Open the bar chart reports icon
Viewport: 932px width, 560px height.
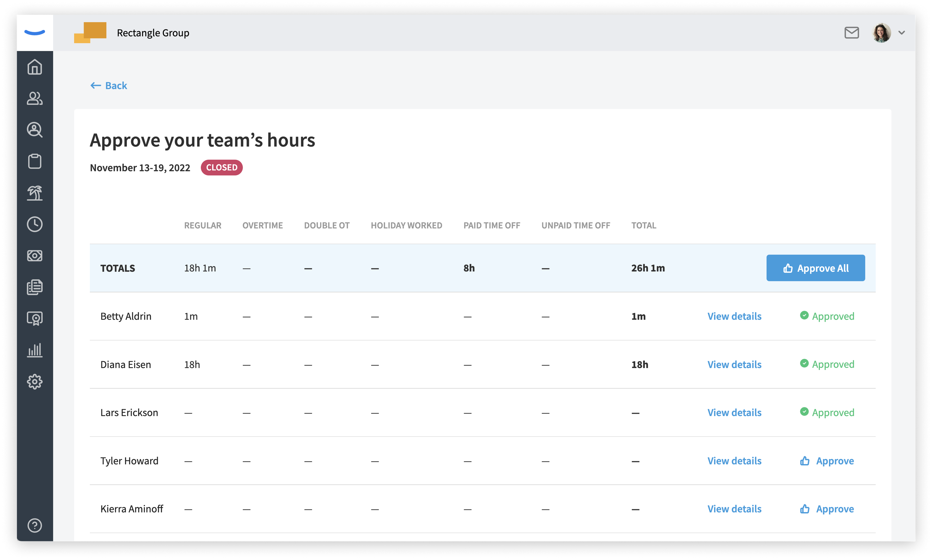tap(35, 350)
